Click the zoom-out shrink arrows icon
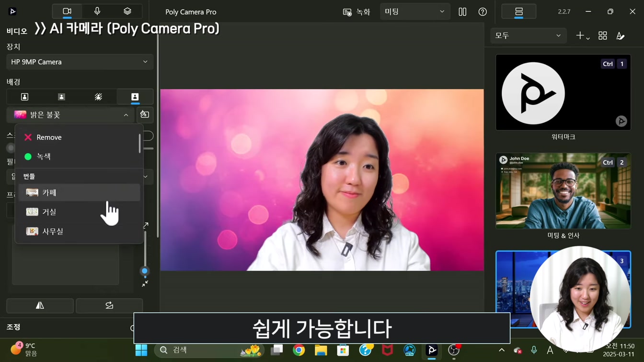Screen dimensions: 644x362 click(x=145, y=284)
